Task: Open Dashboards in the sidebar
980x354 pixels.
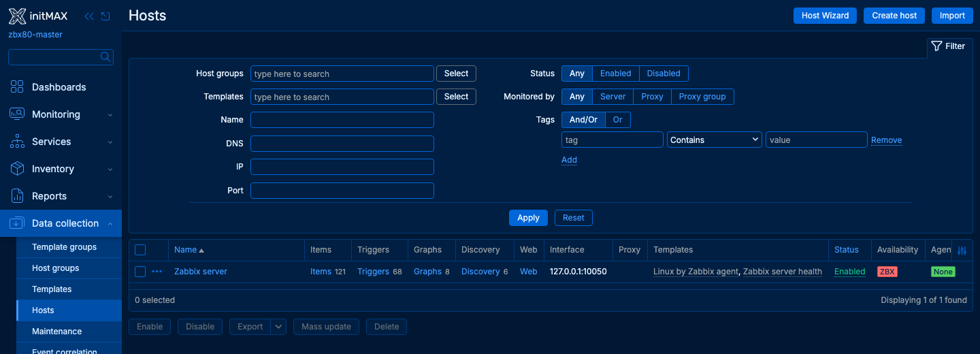Action: pyautogui.click(x=61, y=87)
